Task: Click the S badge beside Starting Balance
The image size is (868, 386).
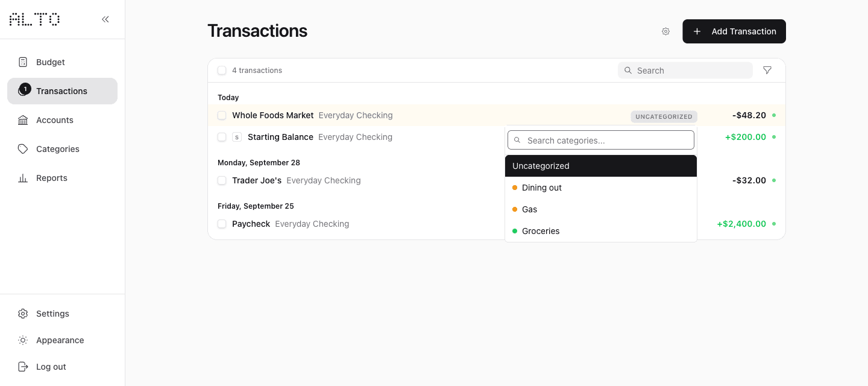Action: (x=237, y=137)
